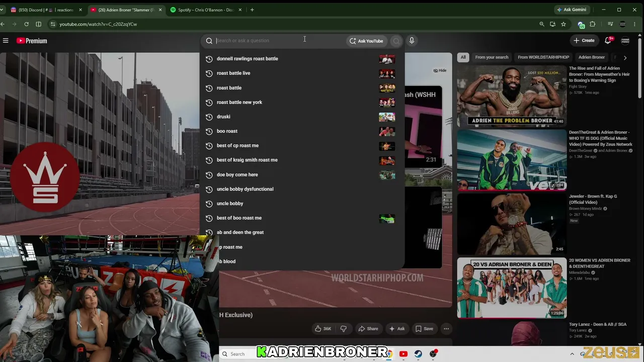Close the Spotify browser tab
644x362 pixels.
240,10
